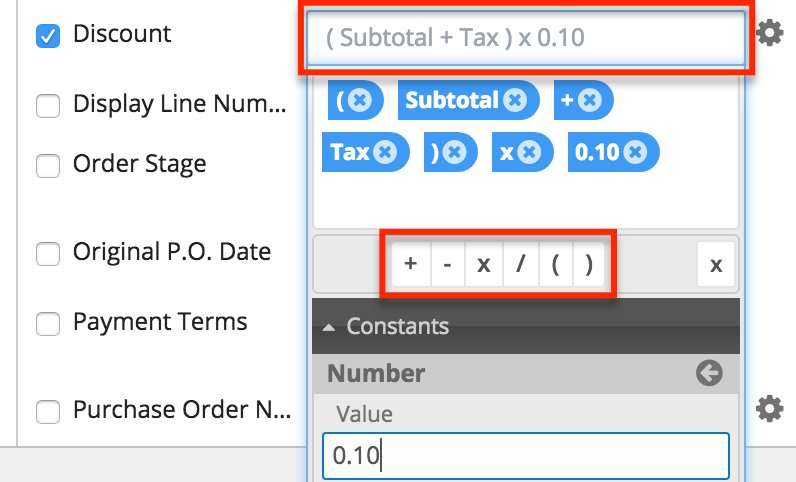Image resolution: width=796 pixels, height=482 pixels.
Task: Insert the division operator button
Action: 519,265
